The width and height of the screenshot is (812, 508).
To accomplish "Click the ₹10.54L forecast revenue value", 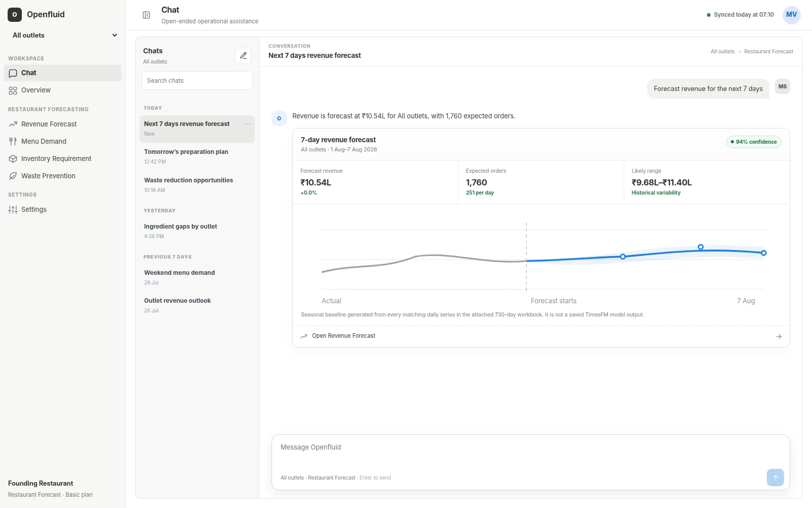I will tap(316, 182).
